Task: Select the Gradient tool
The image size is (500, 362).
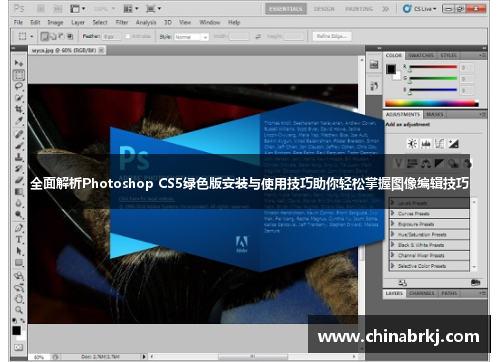Action: click(19, 192)
